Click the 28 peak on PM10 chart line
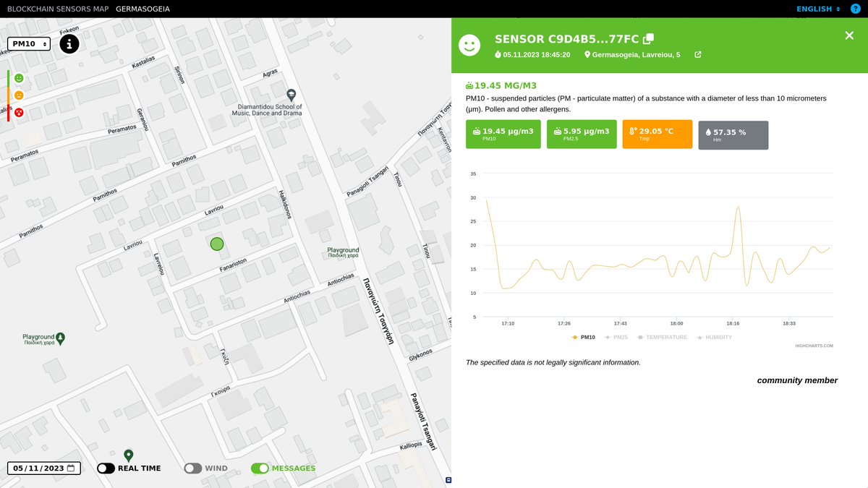 click(738, 207)
